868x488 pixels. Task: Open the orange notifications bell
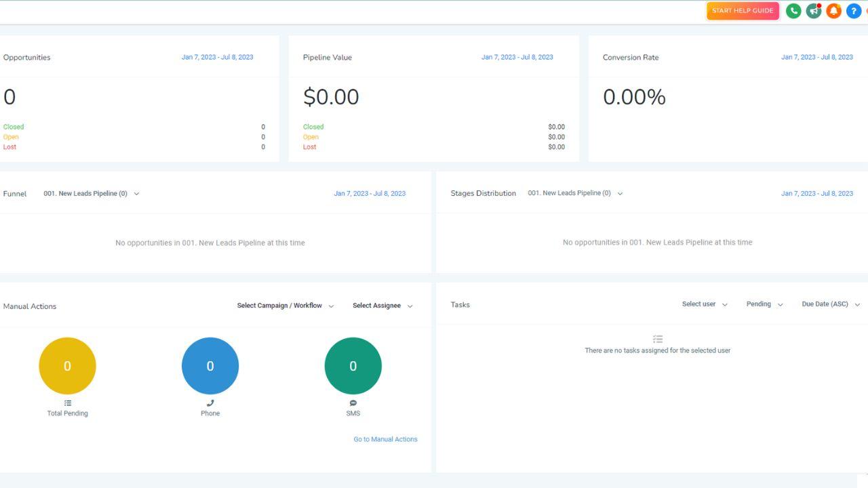833,11
